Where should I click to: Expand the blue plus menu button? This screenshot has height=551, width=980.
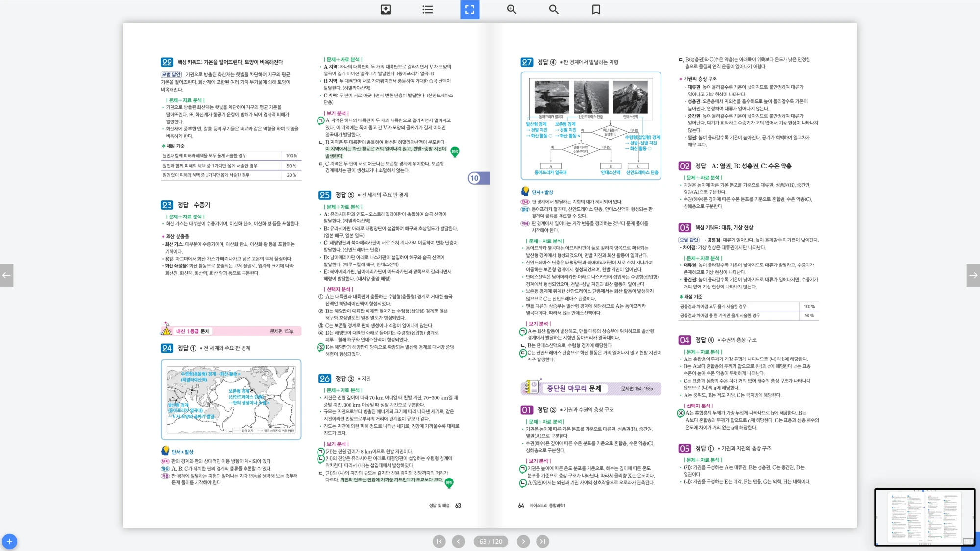pyautogui.click(x=9, y=541)
